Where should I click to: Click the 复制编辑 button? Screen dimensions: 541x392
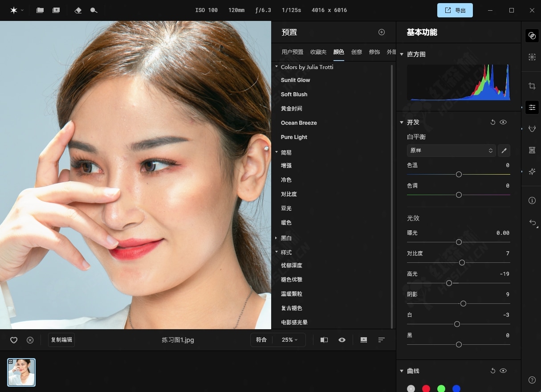click(61, 340)
